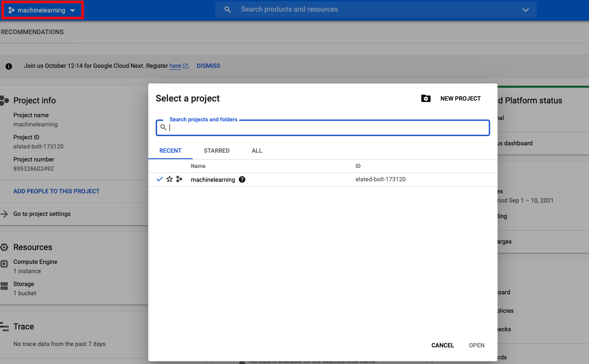Click ADD PEOPLE TO THIS PROJECT
Image resolution: width=589 pixels, height=364 pixels.
56,191
